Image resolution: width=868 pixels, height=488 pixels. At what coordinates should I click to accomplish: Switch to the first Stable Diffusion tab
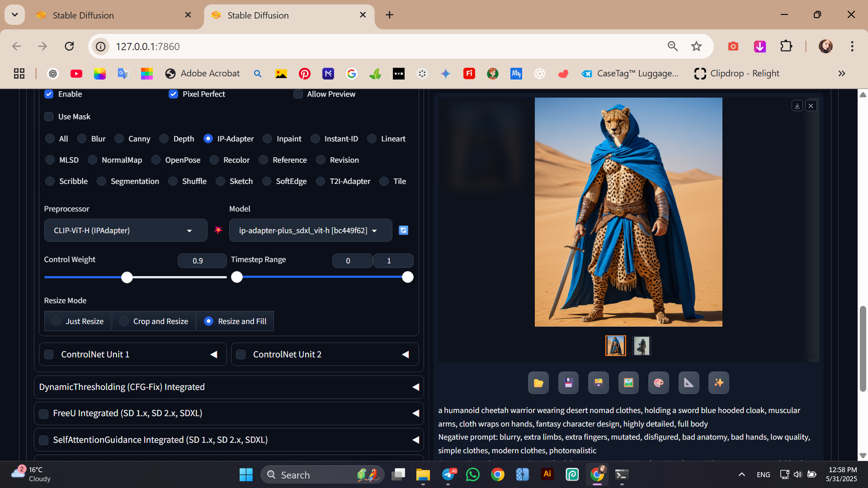tap(83, 15)
